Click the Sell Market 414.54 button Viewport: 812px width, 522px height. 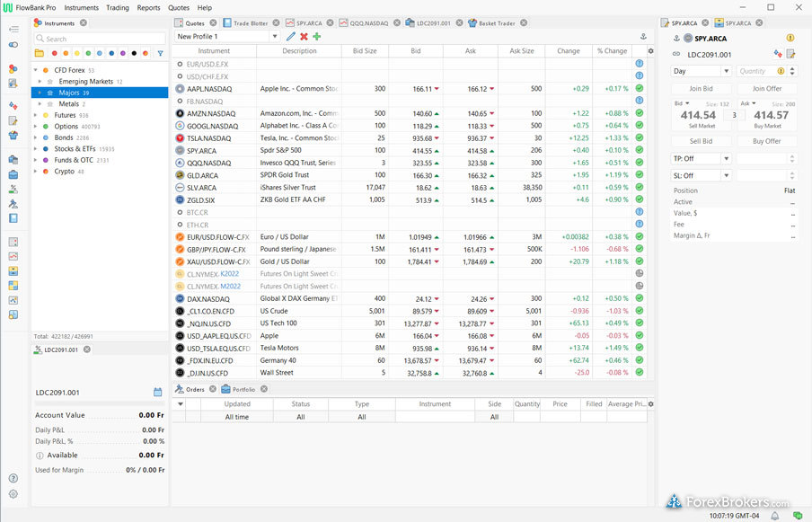click(699, 118)
